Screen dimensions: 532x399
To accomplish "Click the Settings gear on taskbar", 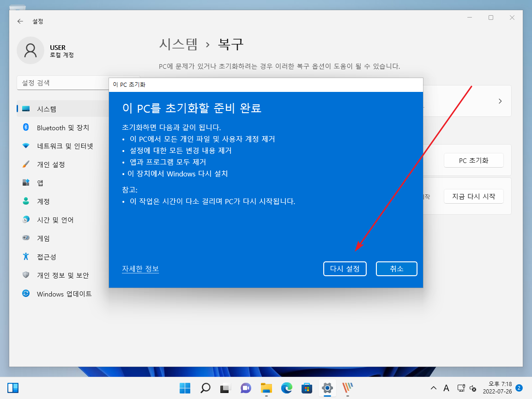I will pyautogui.click(x=327, y=388).
